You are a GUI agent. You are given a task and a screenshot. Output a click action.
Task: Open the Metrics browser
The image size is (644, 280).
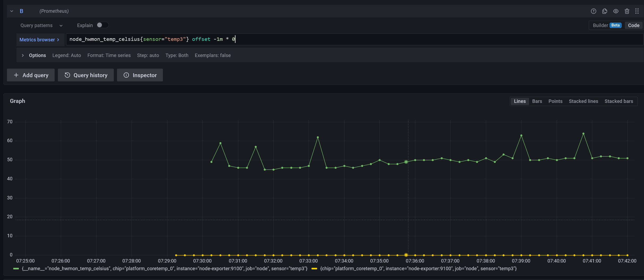39,40
